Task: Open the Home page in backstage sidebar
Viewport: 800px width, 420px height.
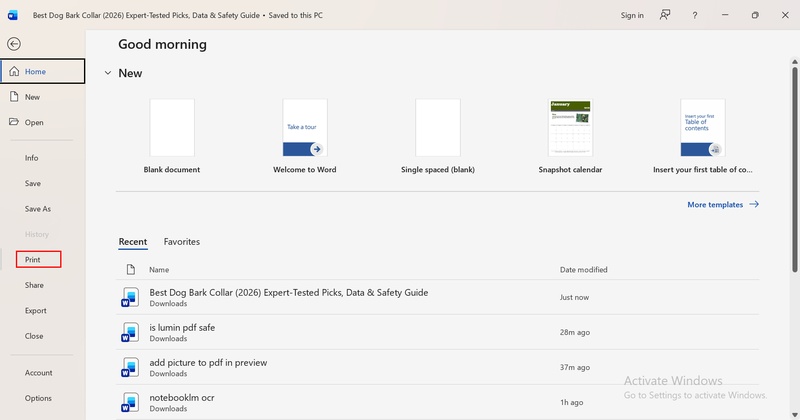Action: (43, 71)
